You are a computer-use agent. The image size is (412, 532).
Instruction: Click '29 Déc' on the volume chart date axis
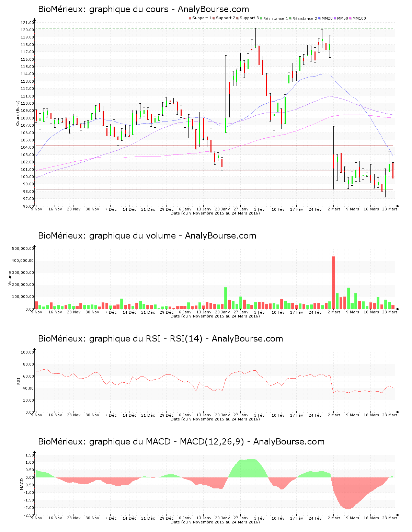(x=167, y=312)
